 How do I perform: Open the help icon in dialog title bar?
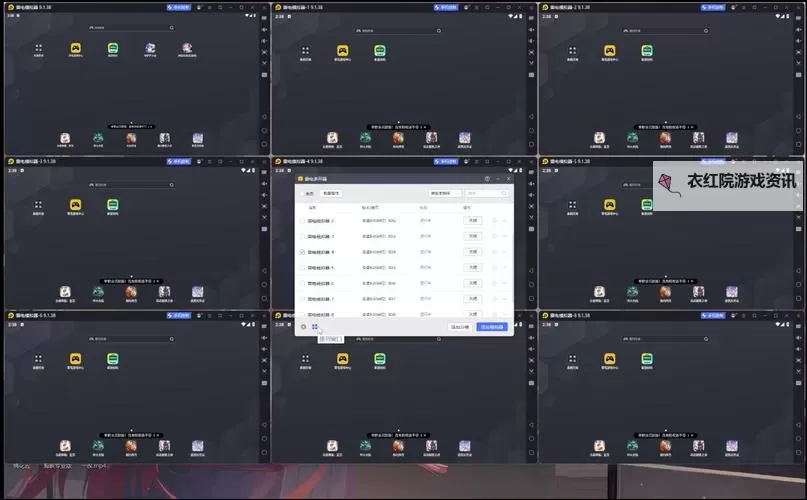click(487, 179)
